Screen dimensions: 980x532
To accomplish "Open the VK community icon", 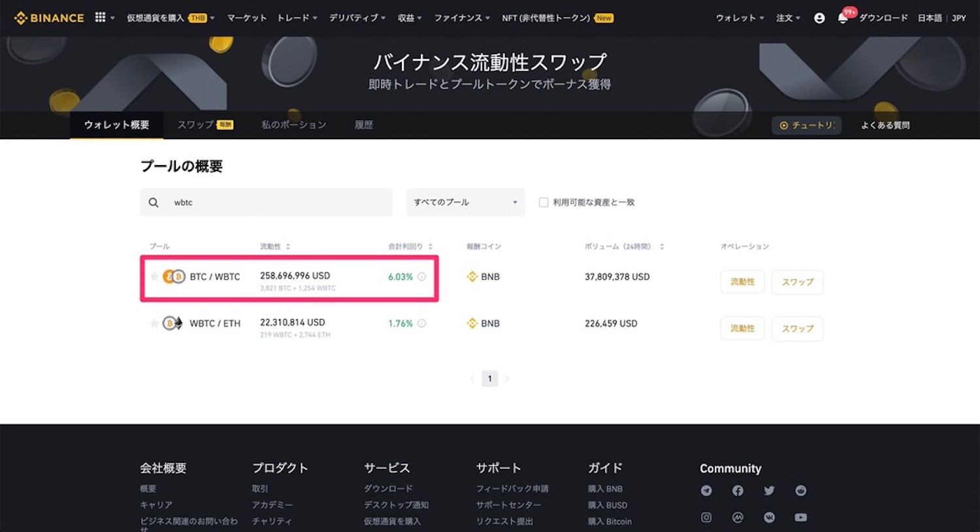I will click(769, 517).
